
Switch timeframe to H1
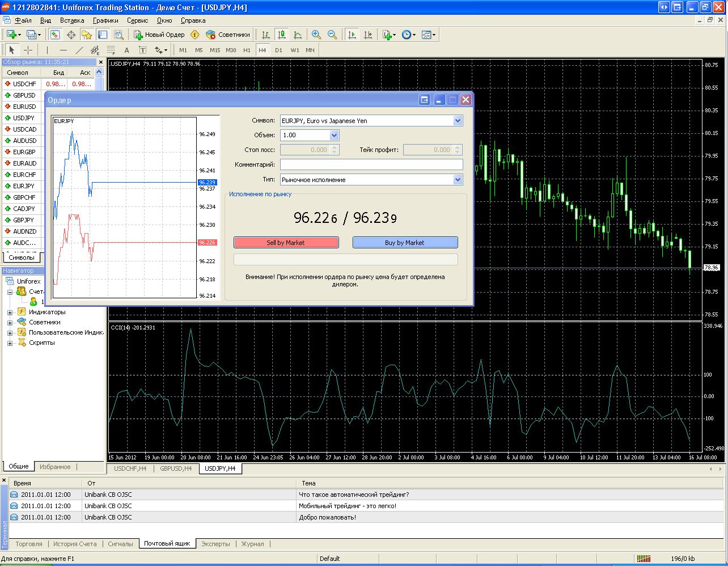[247, 50]
